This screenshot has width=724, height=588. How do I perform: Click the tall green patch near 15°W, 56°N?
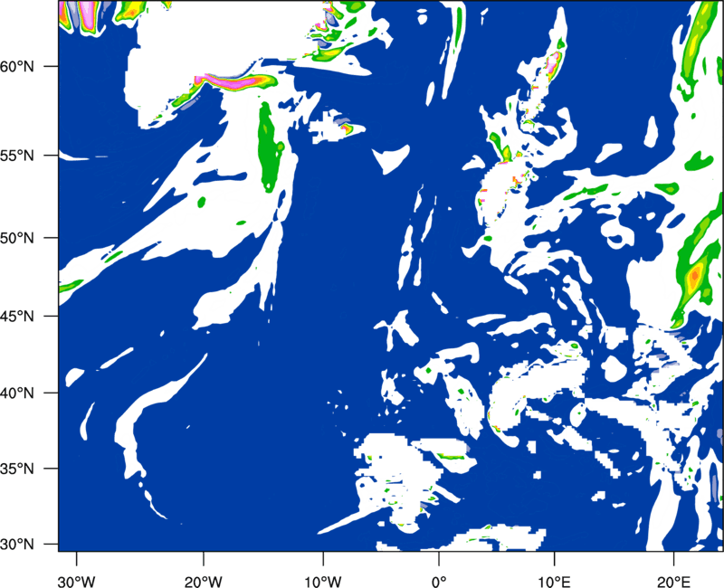[268, 145]
